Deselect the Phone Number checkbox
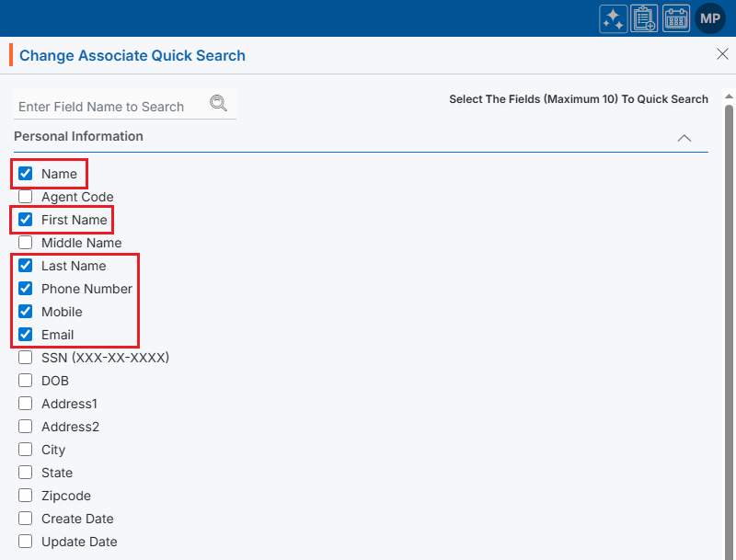This screenshot has width=736, height=560. coord(26,289)
